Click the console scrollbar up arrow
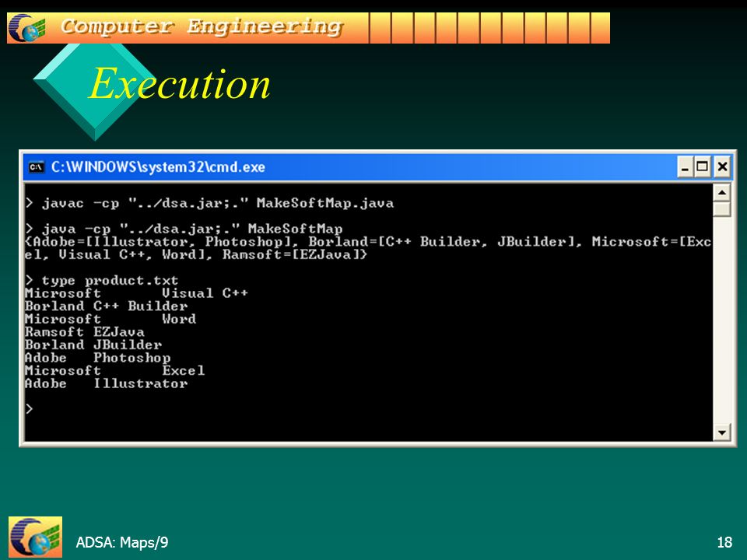This screenshot has height=560, width=747. (722, 192)
